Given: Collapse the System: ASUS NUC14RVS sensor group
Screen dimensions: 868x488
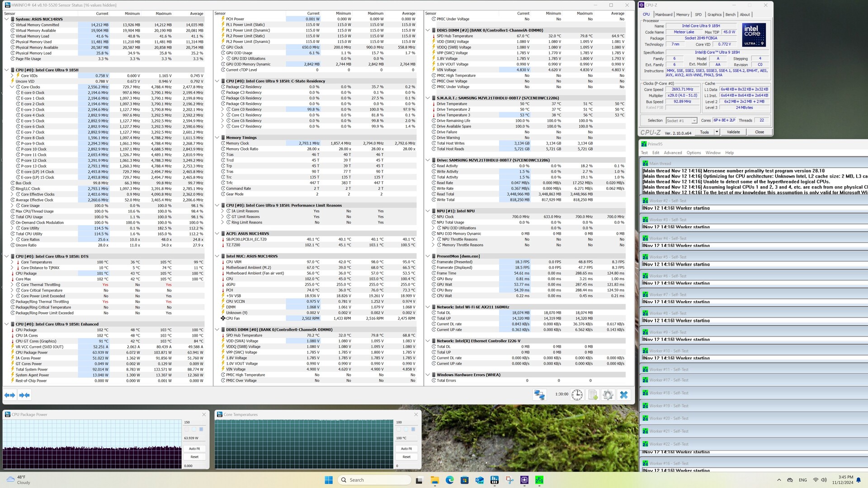Looking at the screenshot, I should tap(6, 19).
